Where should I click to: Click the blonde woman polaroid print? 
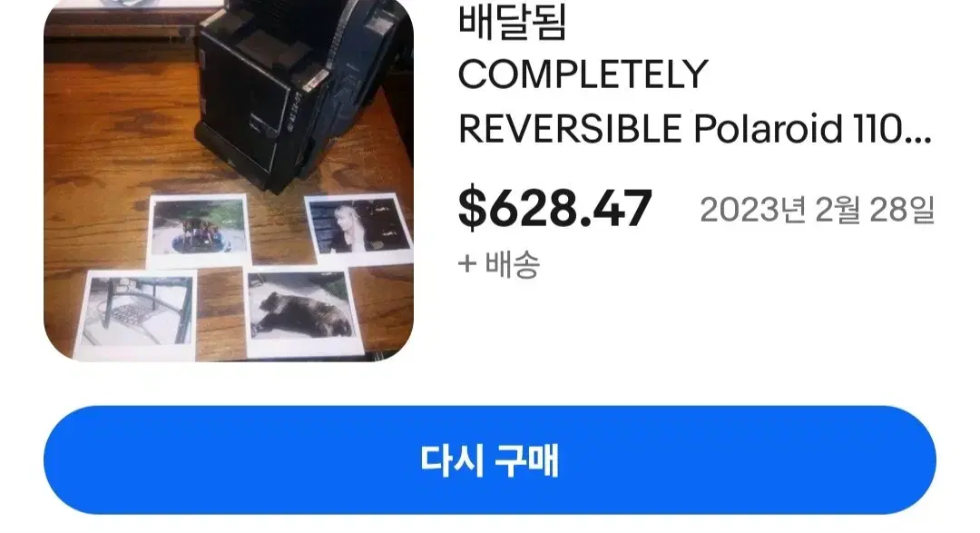point(358,225)
